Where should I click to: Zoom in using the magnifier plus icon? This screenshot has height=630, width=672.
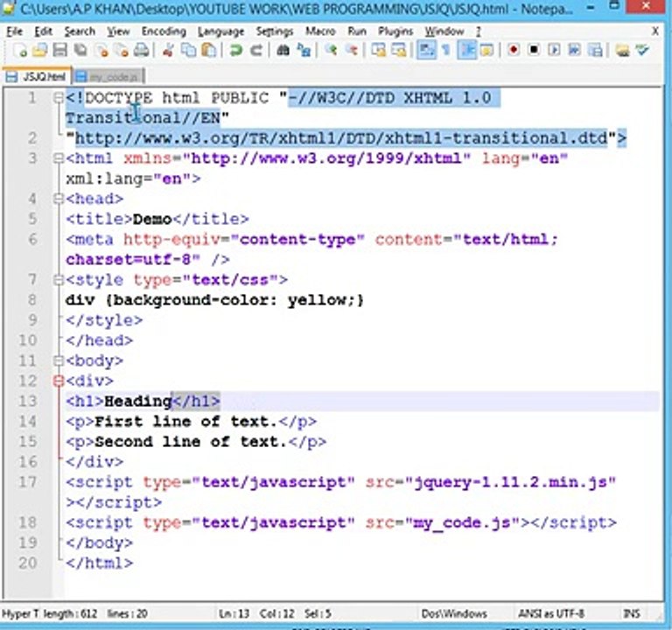click(x=331, y=51)
